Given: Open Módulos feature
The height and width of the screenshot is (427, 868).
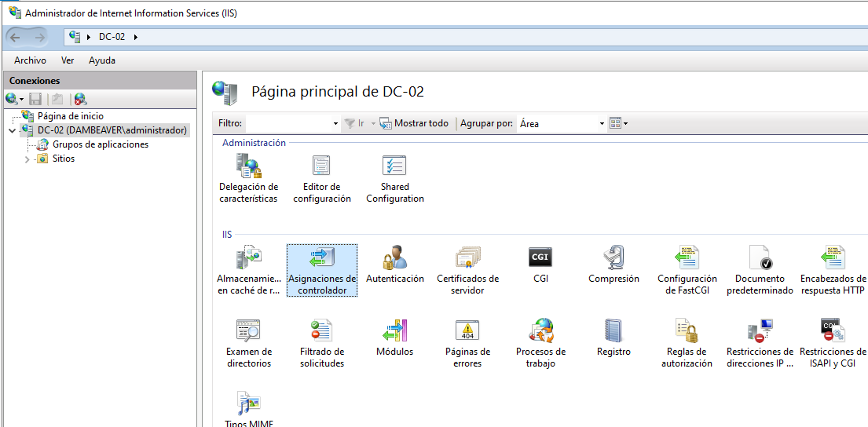Looking at the screenshot, I should click(x=394, y=338).
